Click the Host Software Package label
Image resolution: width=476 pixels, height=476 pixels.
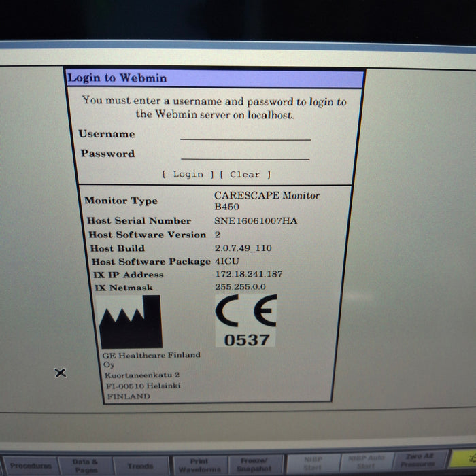151,262
